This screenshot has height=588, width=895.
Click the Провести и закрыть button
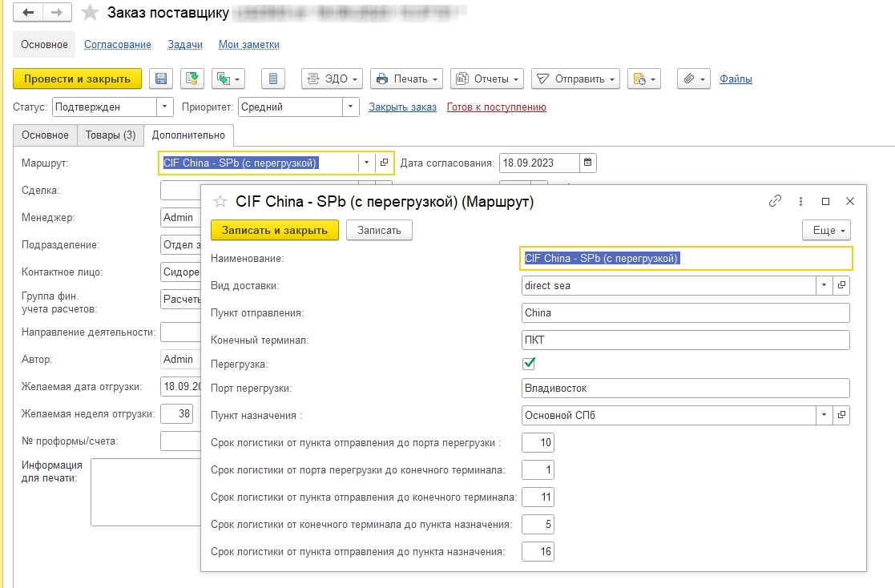77,79
